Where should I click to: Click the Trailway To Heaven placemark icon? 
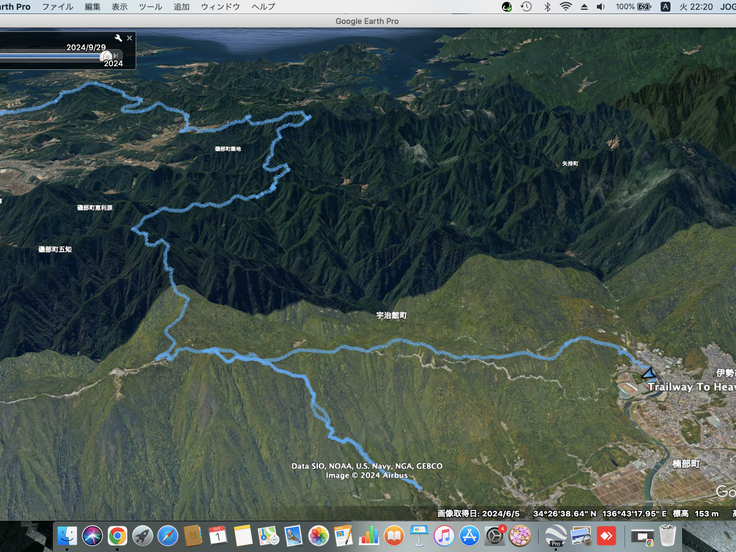point(649,374)
